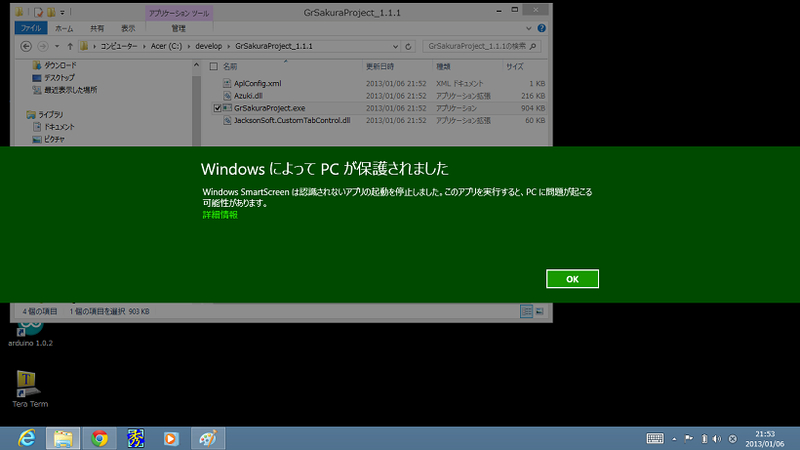Open Paint from the taskbar

[208, 438]
